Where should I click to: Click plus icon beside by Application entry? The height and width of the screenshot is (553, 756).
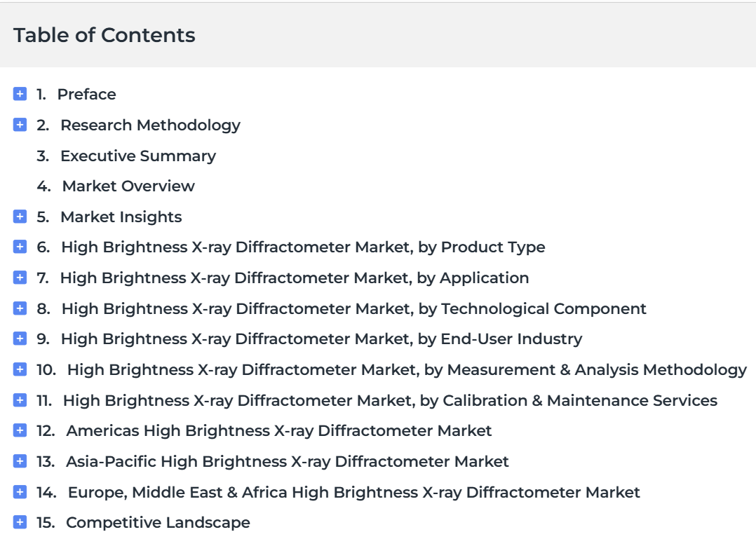[20, 278]
